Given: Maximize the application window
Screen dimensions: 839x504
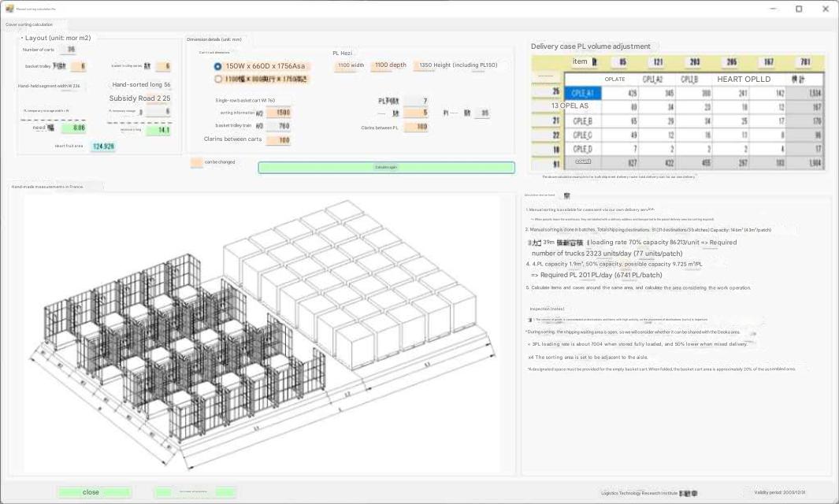Looking at the screenshot, I should pos(798,9).
